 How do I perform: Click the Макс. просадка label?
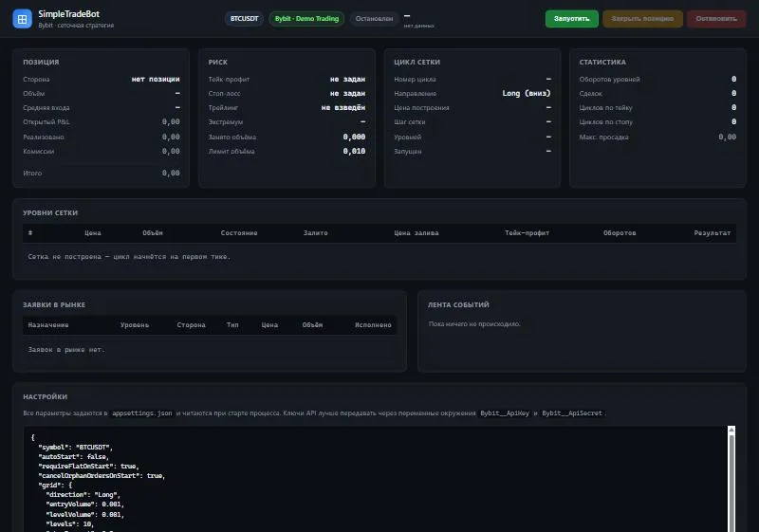(x=603, y=137)
